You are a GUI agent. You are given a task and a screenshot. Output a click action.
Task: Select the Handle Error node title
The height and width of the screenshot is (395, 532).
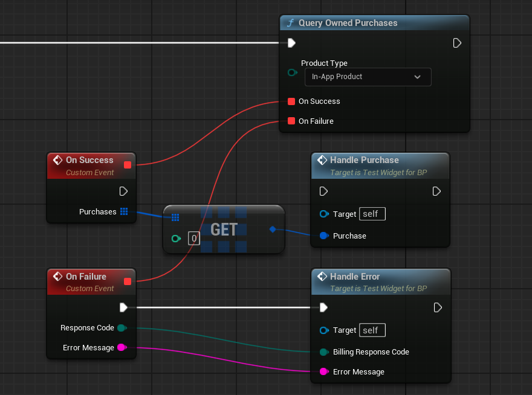click(x=354, y=277)
